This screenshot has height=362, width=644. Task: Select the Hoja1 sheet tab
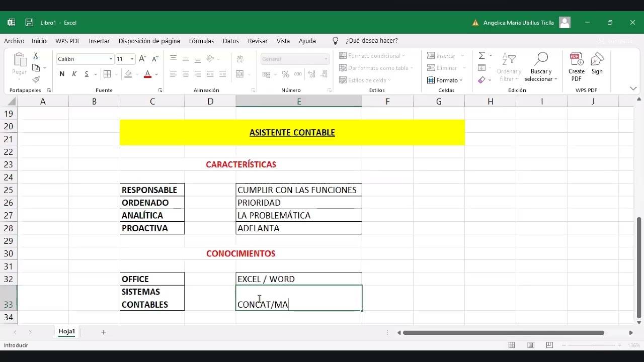(66, 331)
